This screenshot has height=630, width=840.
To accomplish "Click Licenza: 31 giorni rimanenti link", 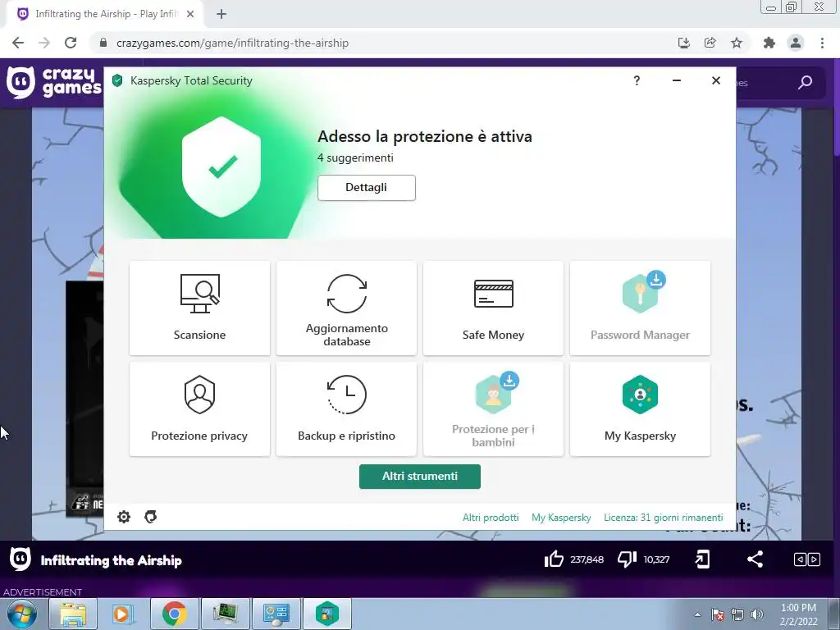I will click(663, 518).
